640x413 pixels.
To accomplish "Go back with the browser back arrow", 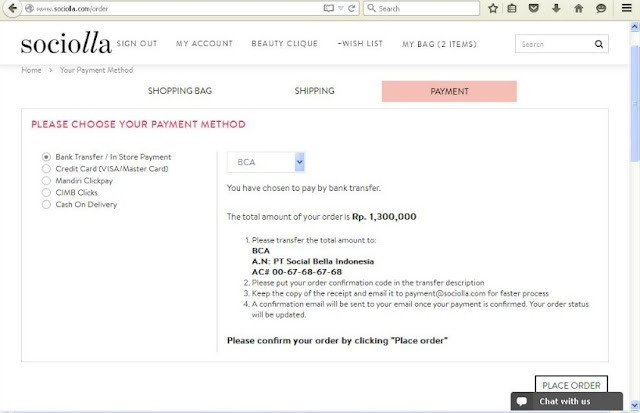I will (x=13, y=8).
